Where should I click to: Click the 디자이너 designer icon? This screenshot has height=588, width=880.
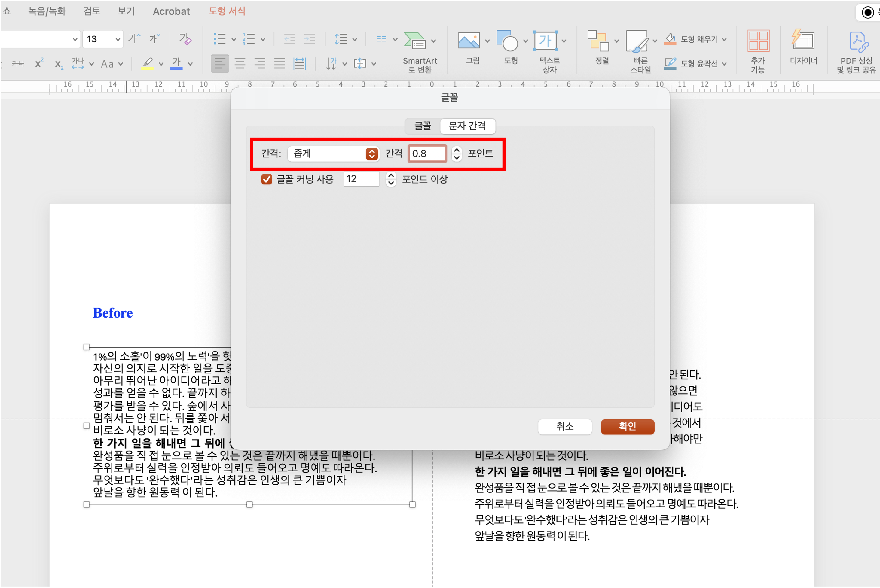tap(803, 41)
